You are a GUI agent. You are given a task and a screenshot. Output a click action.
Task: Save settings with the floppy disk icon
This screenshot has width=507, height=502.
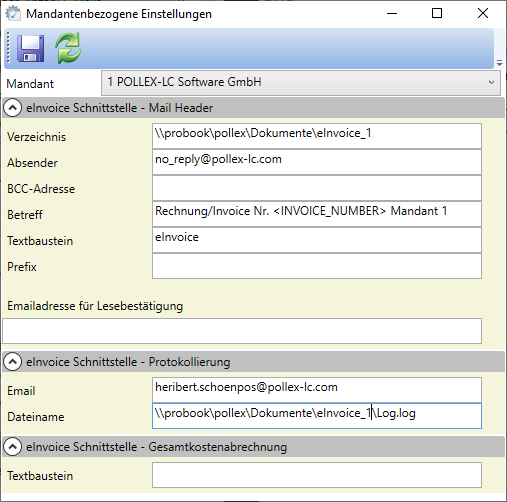click(x=30, y=48)
